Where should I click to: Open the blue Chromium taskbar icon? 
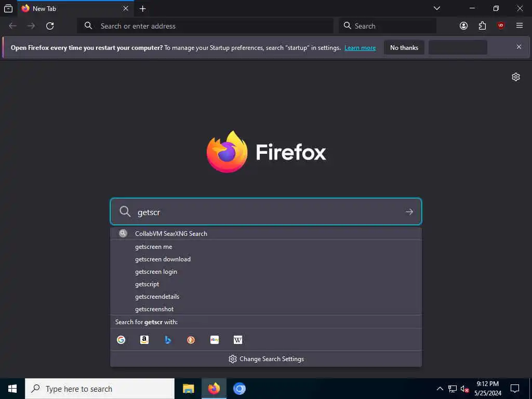coord(239,389)
